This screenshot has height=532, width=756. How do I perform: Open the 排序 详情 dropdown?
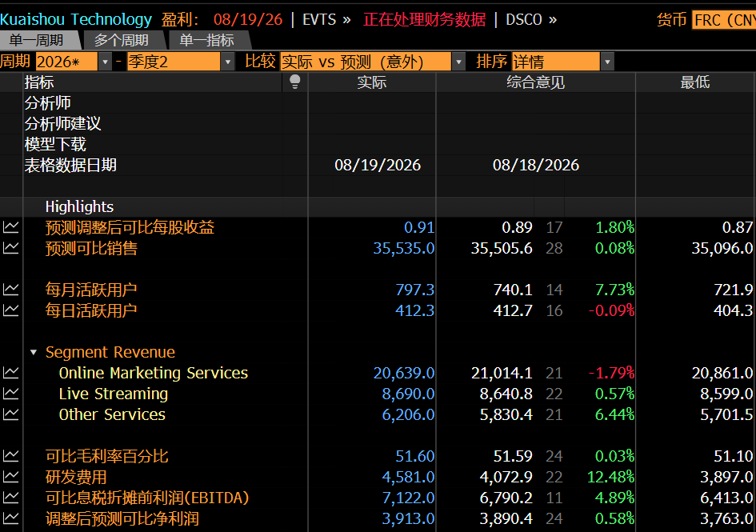click(607, 62)
